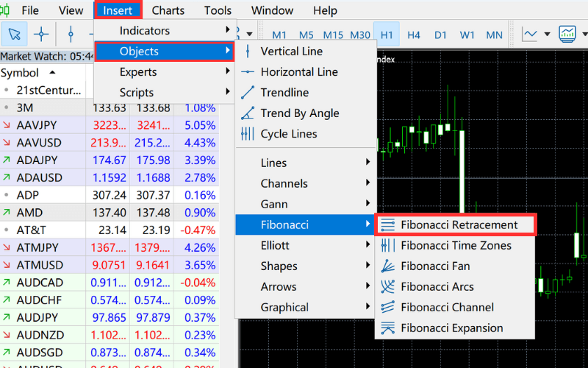Enable the D1 daily timeframe

click(x=440, y=35)
